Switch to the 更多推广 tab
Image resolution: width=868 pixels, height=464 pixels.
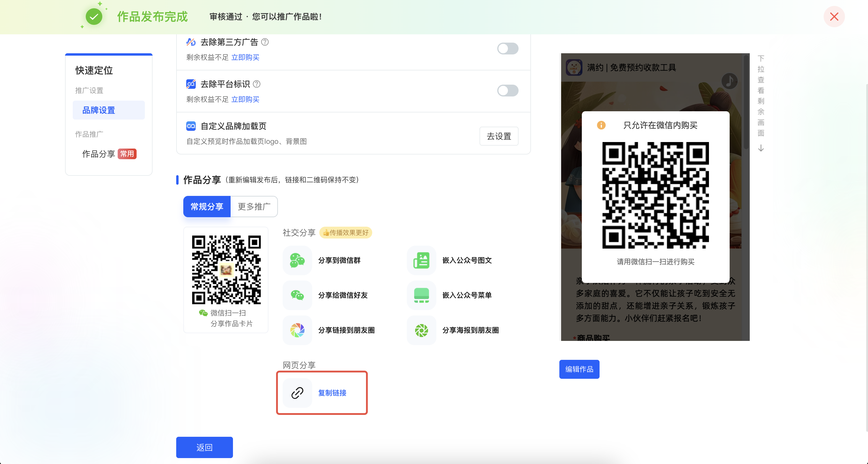click(x=254, y=207)
